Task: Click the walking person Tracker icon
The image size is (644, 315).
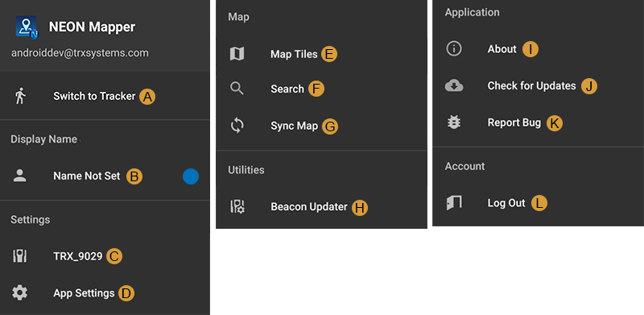Action: [20, 96]
